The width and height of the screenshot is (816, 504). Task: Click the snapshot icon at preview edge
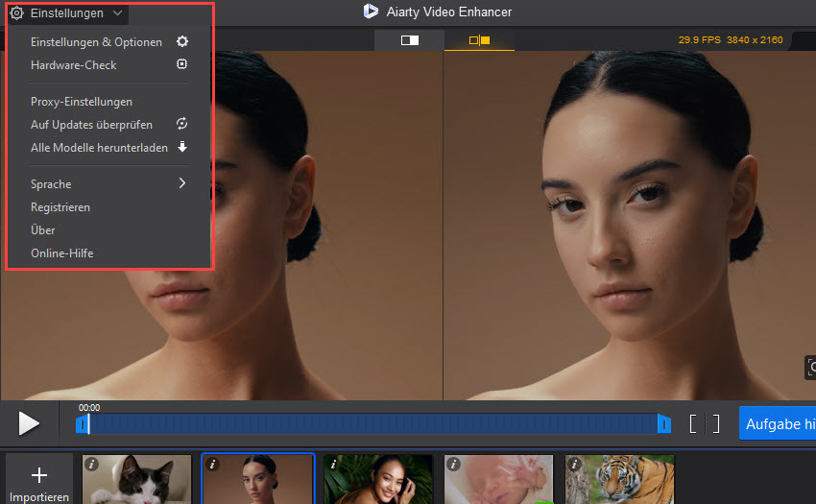click(x=811, y=368)
